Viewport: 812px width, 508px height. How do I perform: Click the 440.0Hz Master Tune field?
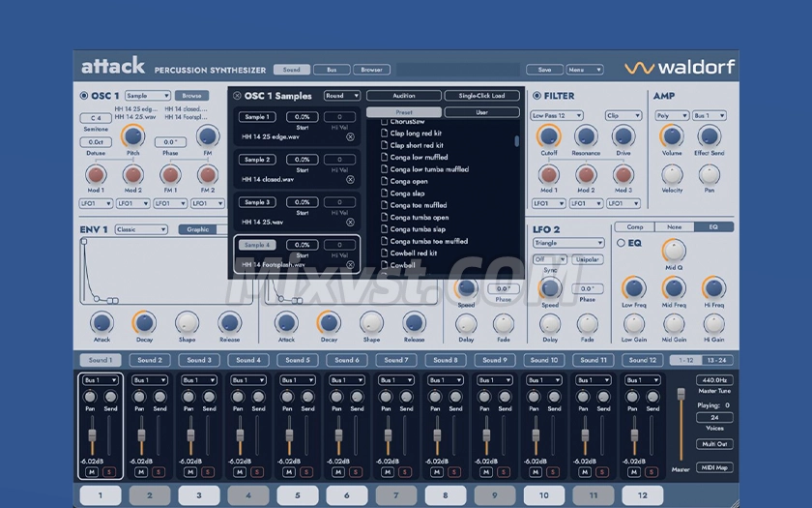point(714,380)
